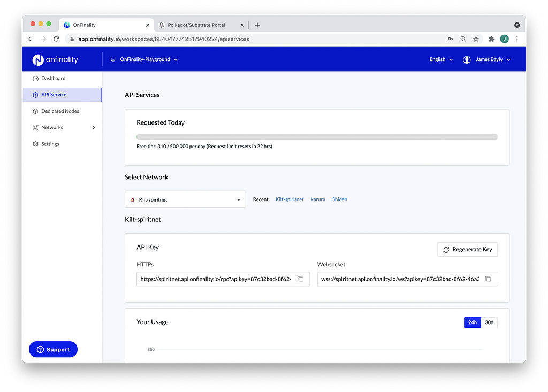The height and width of the screenshot is (392, 548).
Task: Click the padlock icon in the address bar
Action: [x=72, y=39]
